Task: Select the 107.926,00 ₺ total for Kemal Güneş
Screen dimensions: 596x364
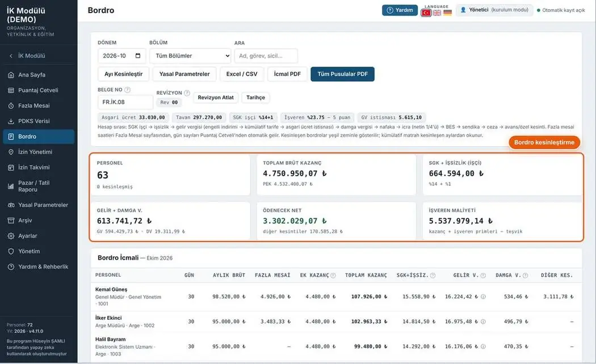Action: pos(369,297)
